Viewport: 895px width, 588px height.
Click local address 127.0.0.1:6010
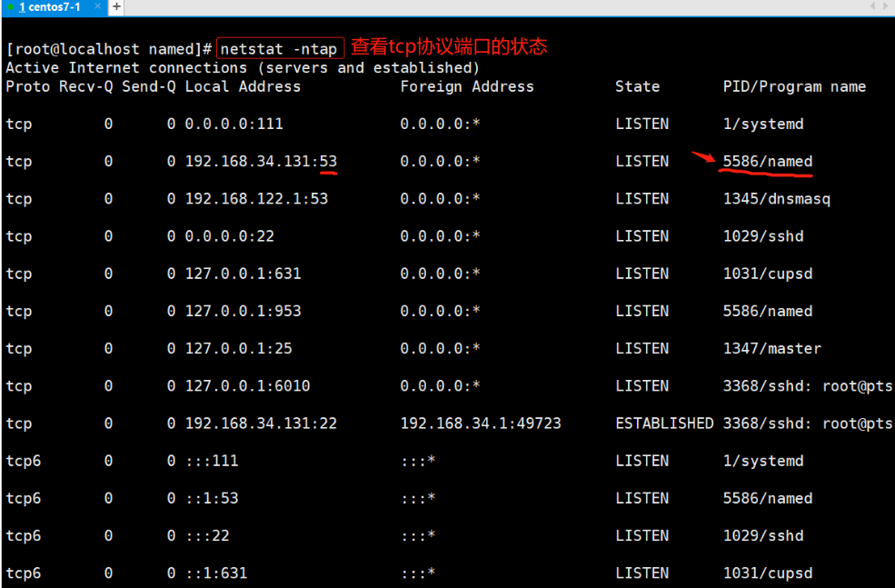coord(247,386)
